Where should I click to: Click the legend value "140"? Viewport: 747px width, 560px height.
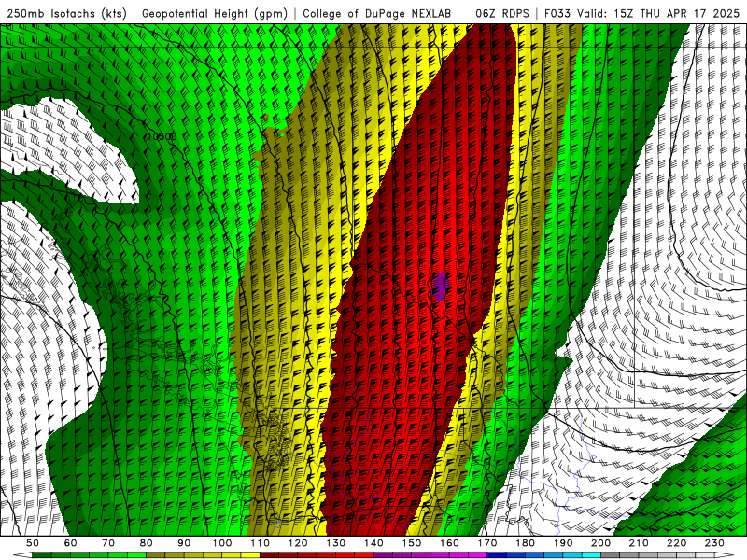pos(373,543)
